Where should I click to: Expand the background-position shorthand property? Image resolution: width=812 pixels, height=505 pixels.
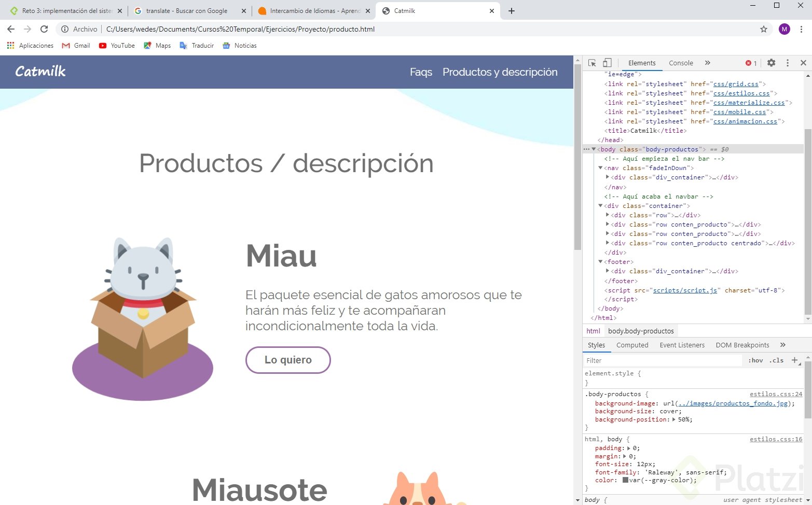click(x=674, y=419)
